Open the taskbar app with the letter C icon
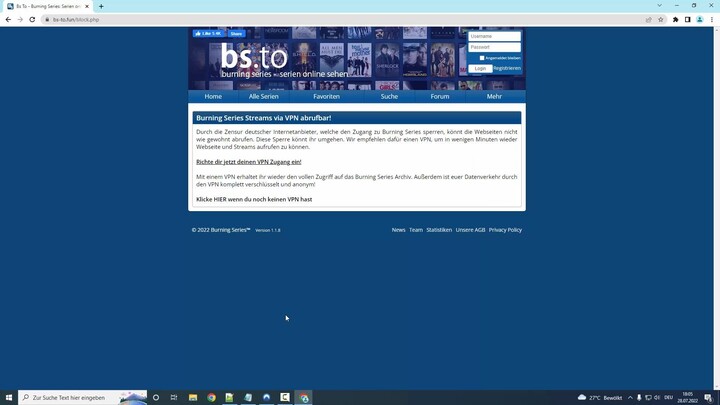The height and width of the screenshot is (405, 720). (285, 398)
